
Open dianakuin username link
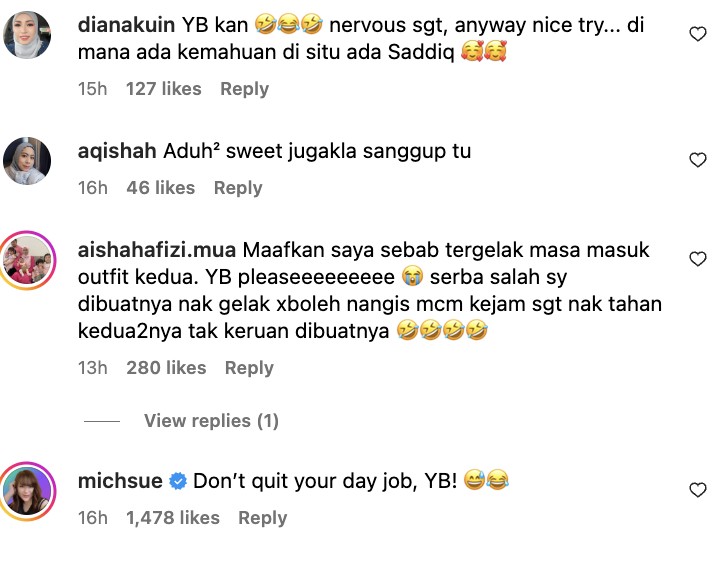pyautogui.click(x=126, y=25)
